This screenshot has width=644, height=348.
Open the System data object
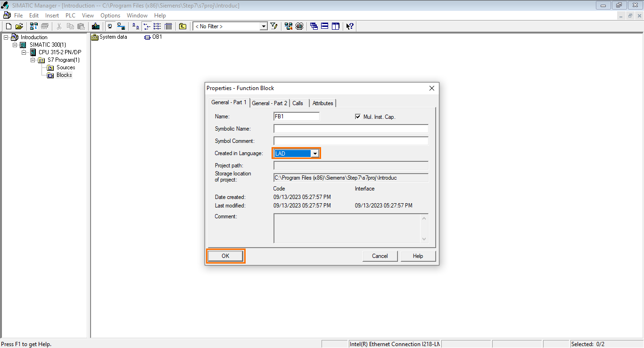click(109, 37)
